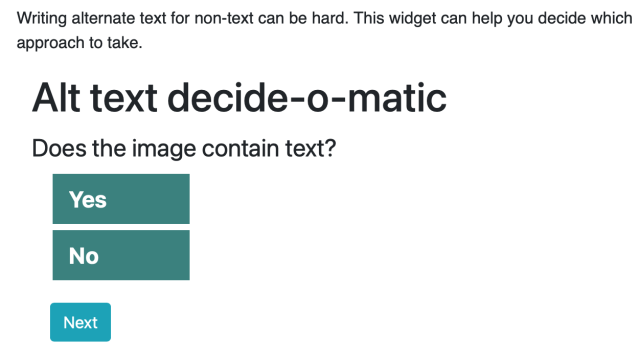640x360 pixels.
Task: Advance to the next question with Next
Action: tap(80, 322)
